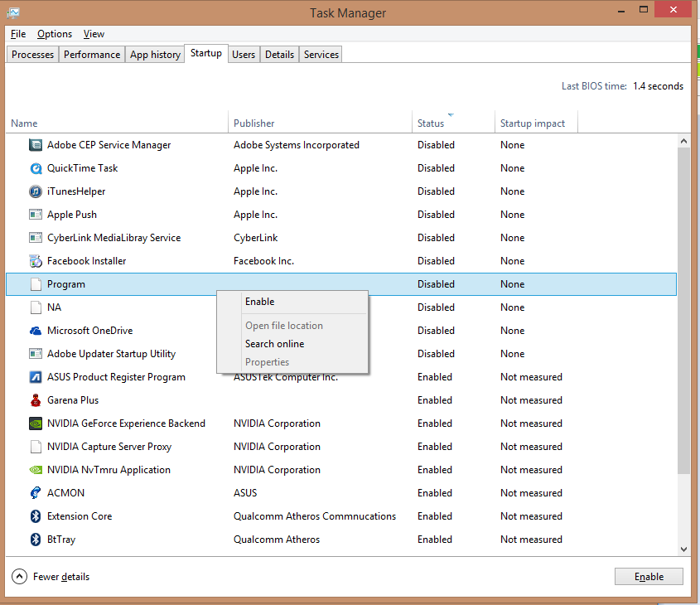The width and height of the screenshot is (700, 605).
Task: Click the NVIDIA NvTmru Application icon
Action: point(36,470)
